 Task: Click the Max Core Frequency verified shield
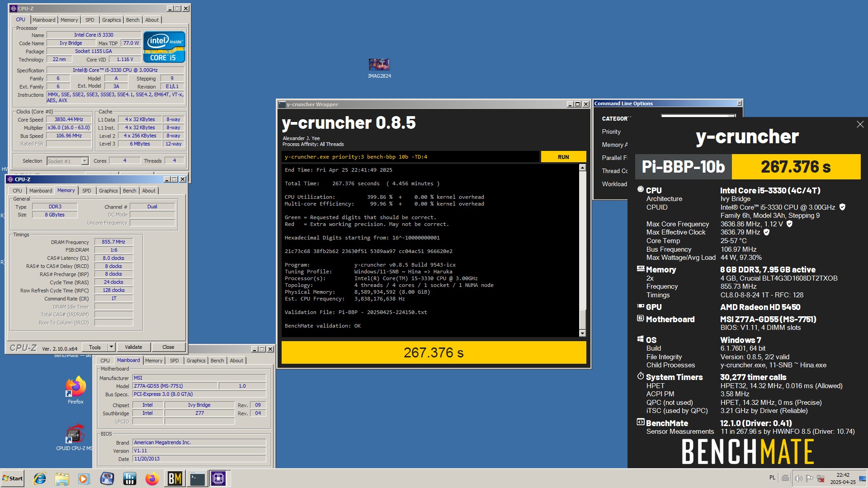point(789,224)
